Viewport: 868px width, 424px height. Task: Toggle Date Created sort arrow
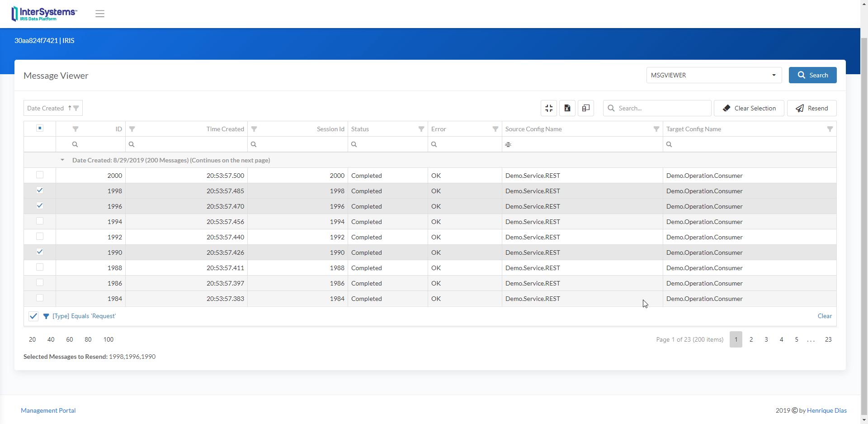pyautogui.click(x=70, y=108)
